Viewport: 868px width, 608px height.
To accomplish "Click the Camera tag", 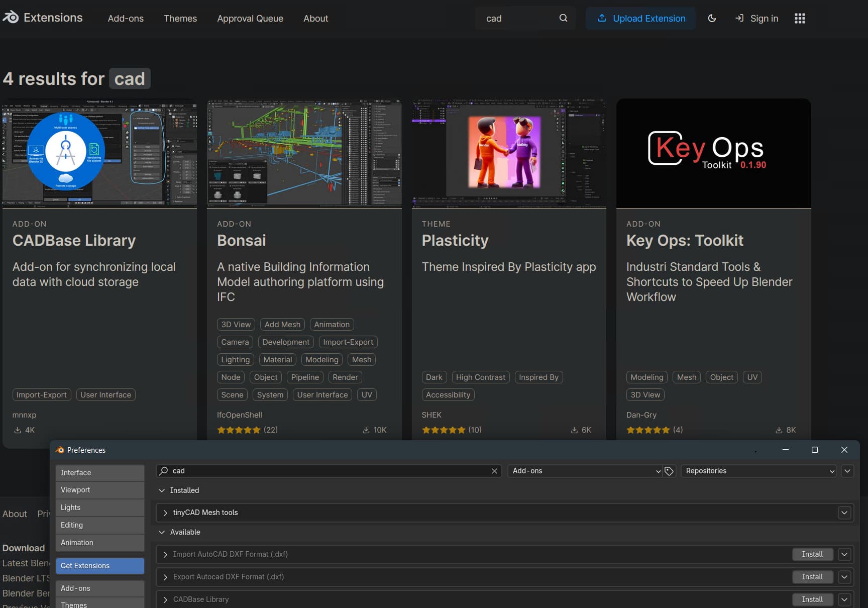I will tap(235, 342).
